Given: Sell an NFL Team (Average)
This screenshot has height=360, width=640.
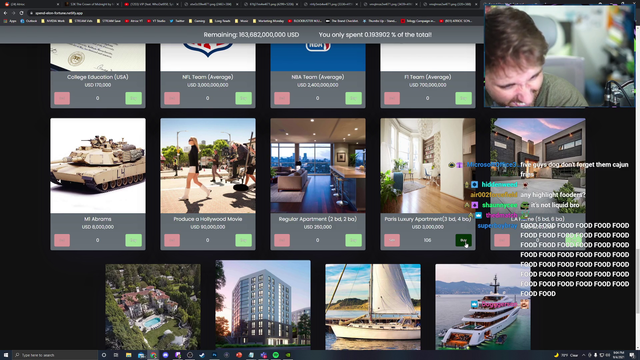Looking at the screenshot, I should tap(172, 98).
